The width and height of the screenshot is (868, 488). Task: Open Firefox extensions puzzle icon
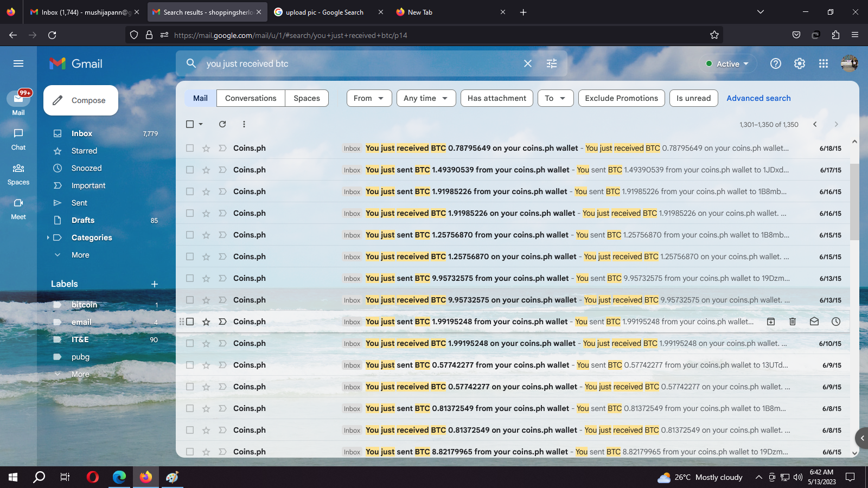pos(835,35)
